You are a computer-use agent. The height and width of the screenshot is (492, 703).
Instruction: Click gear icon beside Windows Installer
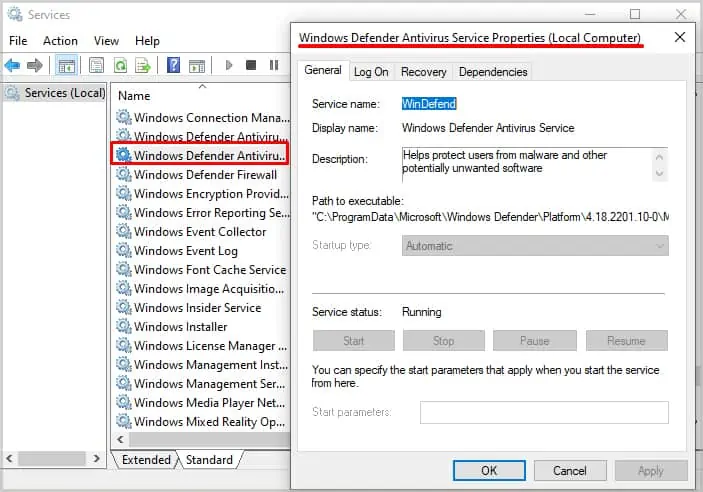[123, 326]
